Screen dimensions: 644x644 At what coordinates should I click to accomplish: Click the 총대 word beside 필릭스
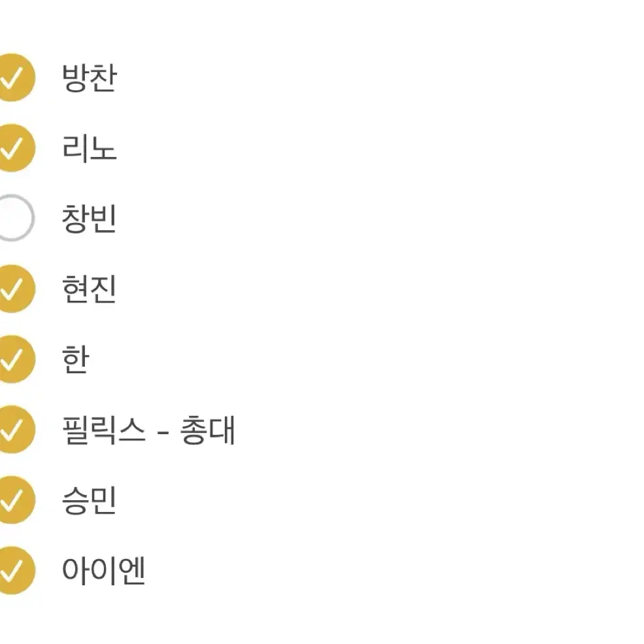click(207, 430)
